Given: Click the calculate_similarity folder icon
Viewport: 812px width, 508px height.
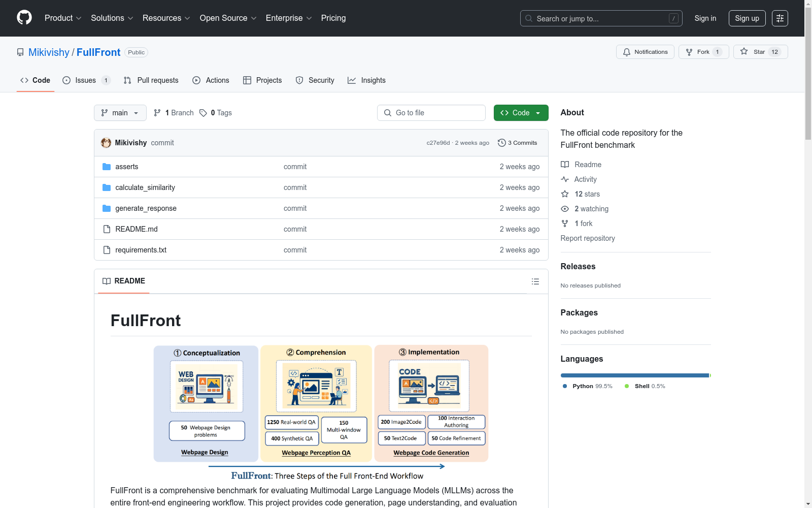Looking at the screenshot, I should [x=107, y=187].
